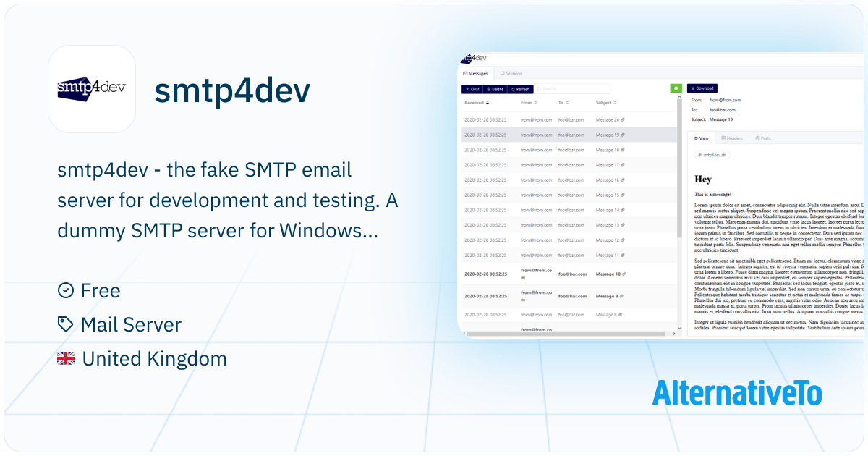868x456 pixels.
Task: Click the Delete message button
Action: 495,89
